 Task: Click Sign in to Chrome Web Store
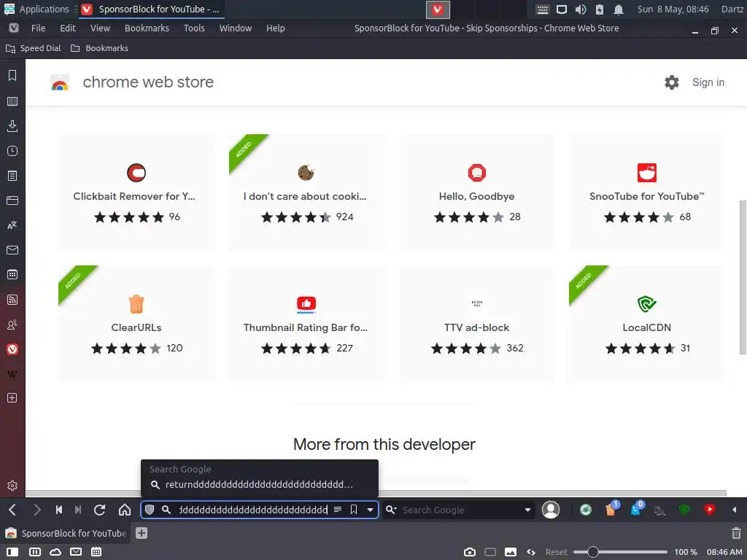pos(708,82)
